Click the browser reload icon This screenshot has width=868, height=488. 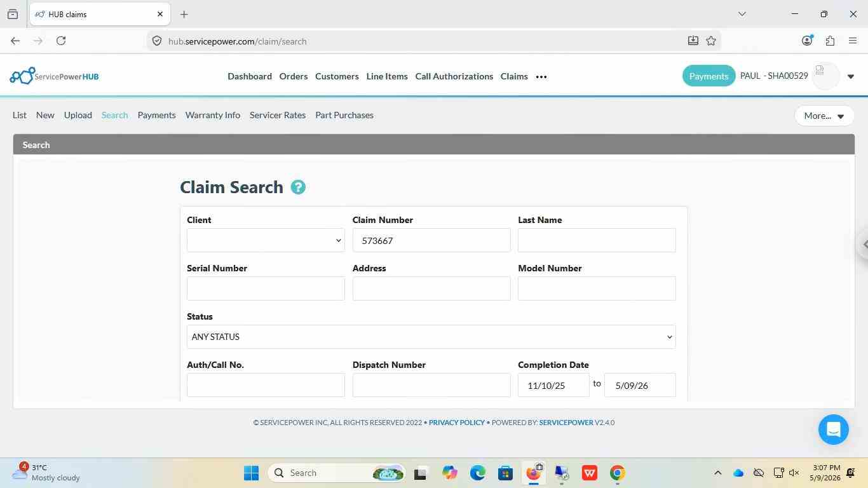[x=61, y=41]
